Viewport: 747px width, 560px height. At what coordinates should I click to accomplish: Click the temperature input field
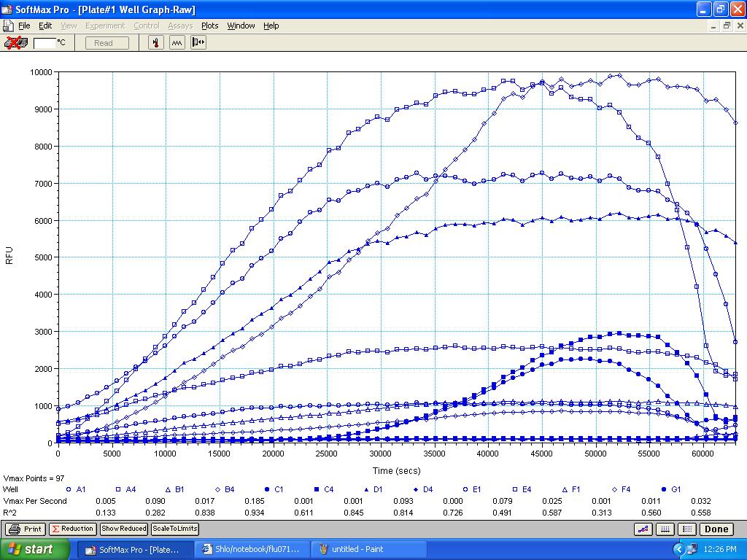tap(44, 43)
